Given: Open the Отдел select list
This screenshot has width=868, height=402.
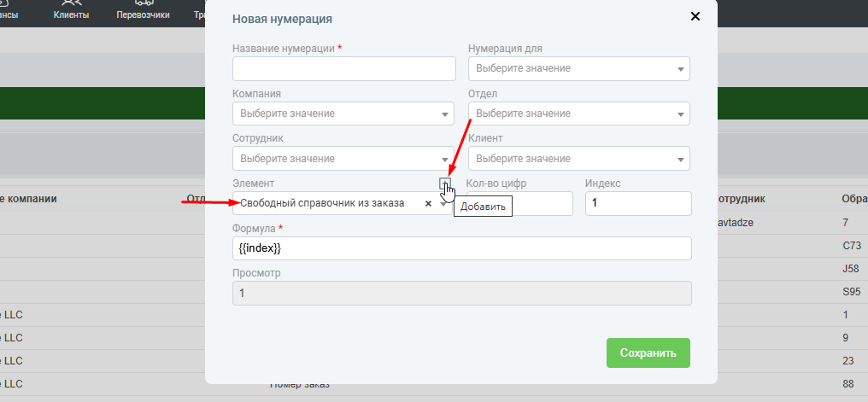Looking at the screenshot, I should (578, 114).
